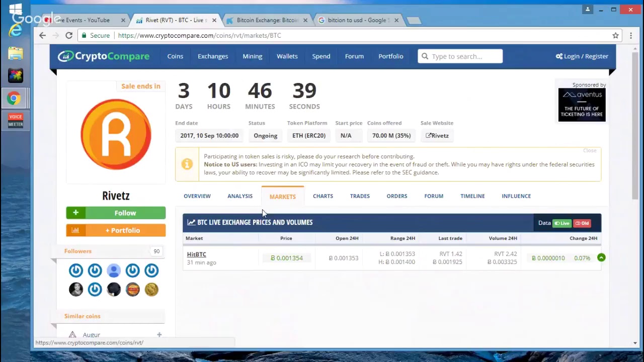Click the green up-arrow on HitBTC row
644x362 pixels.
[x=601, y=257]
